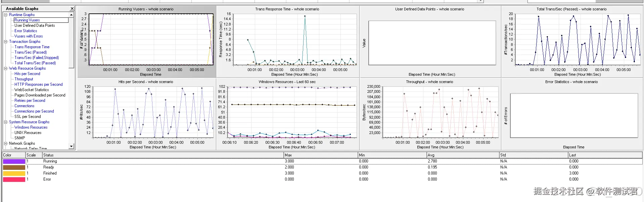Select Trans/Sec (Failed,Stopped) tree item
This screenshot has width=644, height=202.
(37, 58)
